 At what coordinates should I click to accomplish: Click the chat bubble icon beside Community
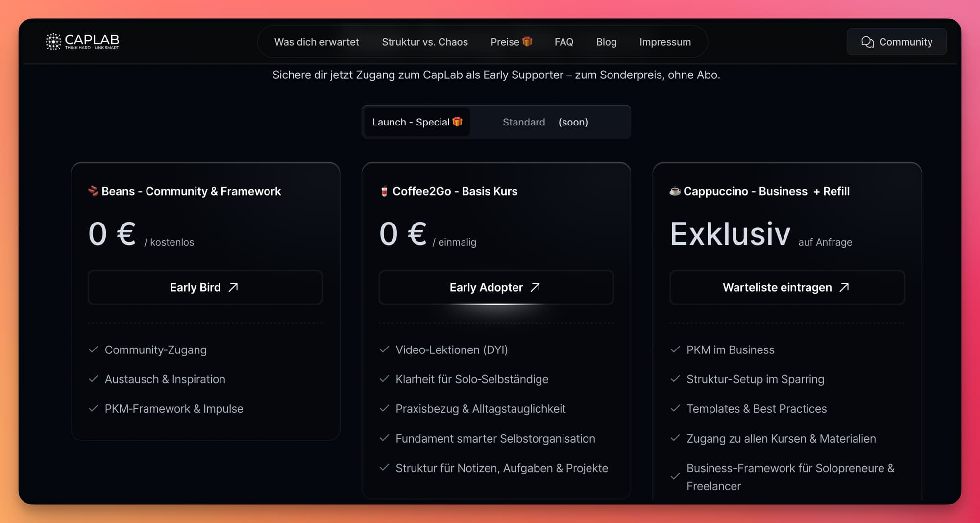pyautogui.click(x=867, y=42)
